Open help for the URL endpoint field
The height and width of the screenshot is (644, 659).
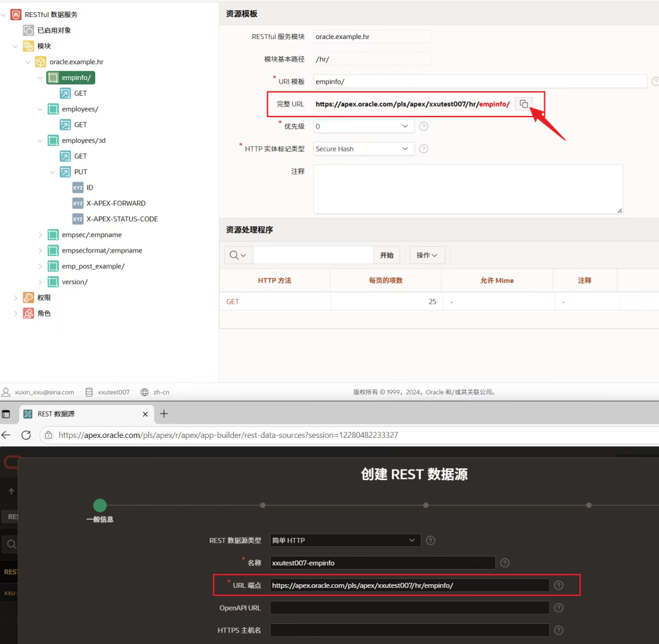pyautogui.click(x=558, y=585)
